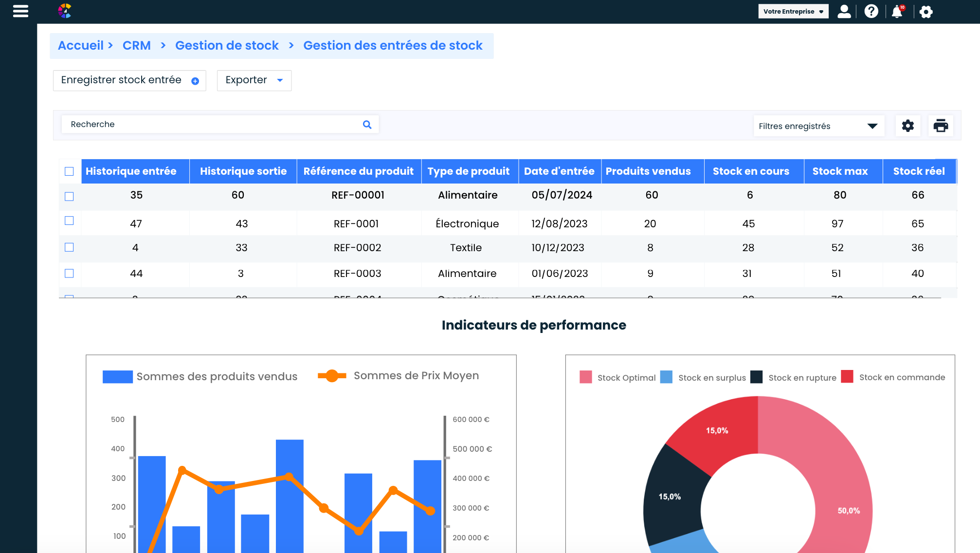This screenshot has width=980, height=553.
Task: Check the REF-0001 row checkbox
Action: click(x=69, y=221)
